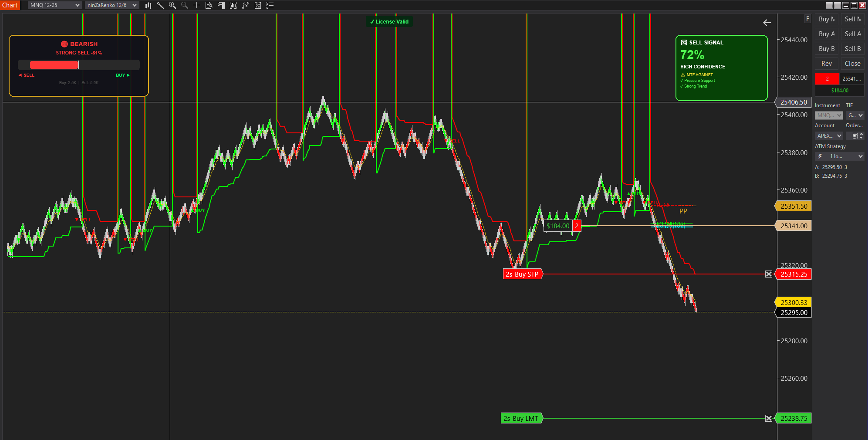
Task: Click the BEARISH sentiment panel title
Action: 79,44
